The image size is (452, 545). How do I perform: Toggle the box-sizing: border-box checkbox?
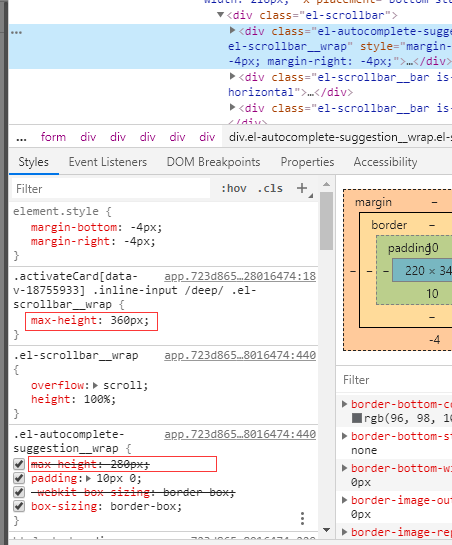pyautogui.click(x=19, y=506)
